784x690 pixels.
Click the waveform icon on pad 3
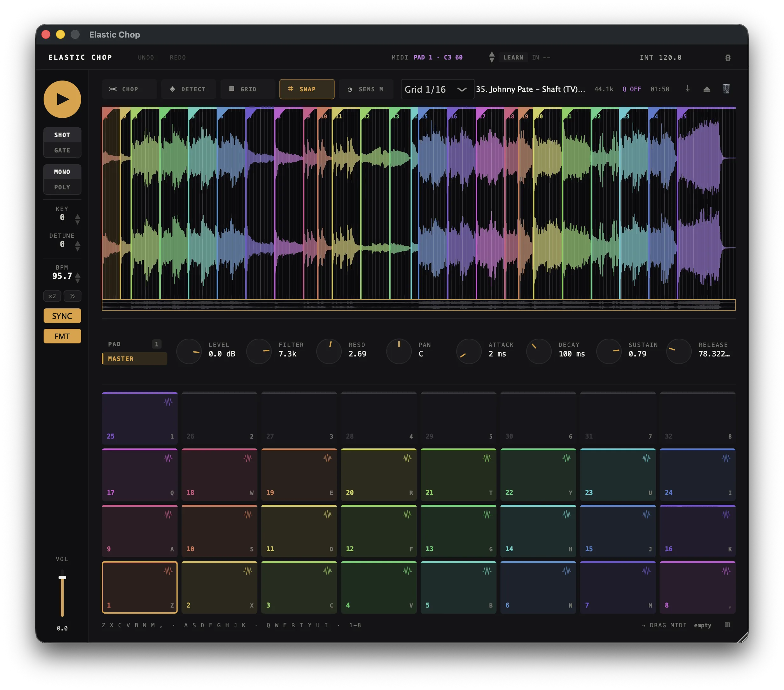click(327, 571)
